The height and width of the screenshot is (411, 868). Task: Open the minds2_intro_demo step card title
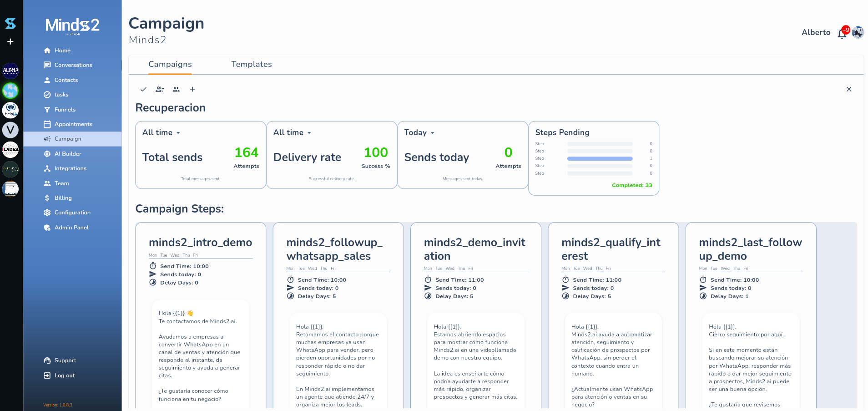point(200,243)
